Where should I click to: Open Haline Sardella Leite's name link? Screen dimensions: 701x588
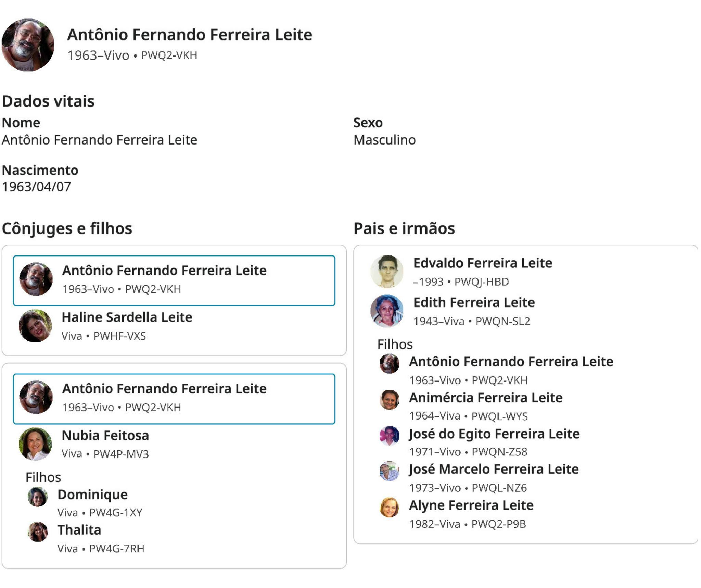(127, 317)
